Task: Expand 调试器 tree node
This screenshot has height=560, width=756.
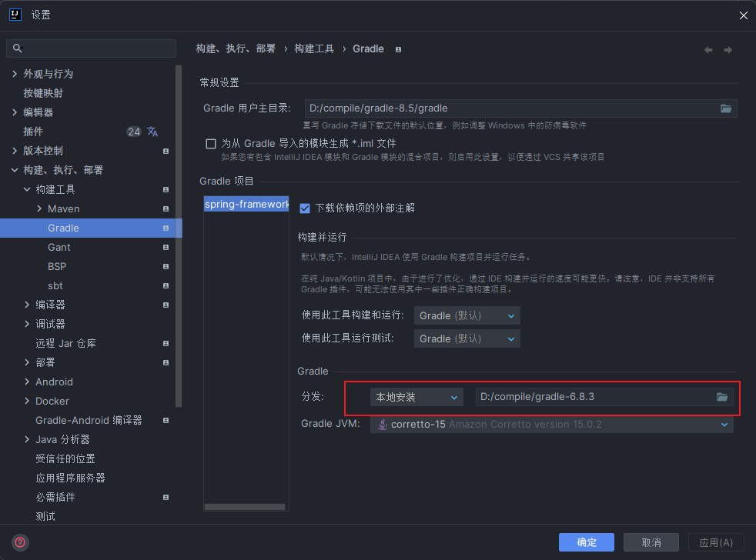Action: [27, 324]
